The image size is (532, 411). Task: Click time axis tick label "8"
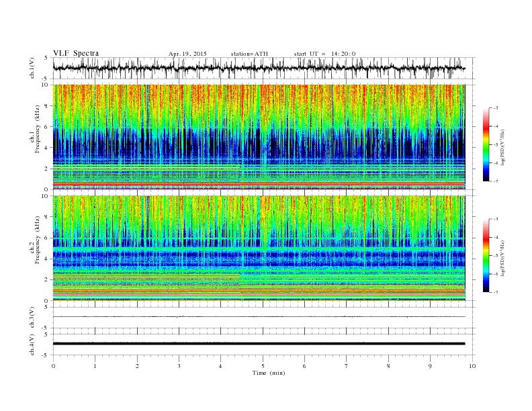point(388,366)
